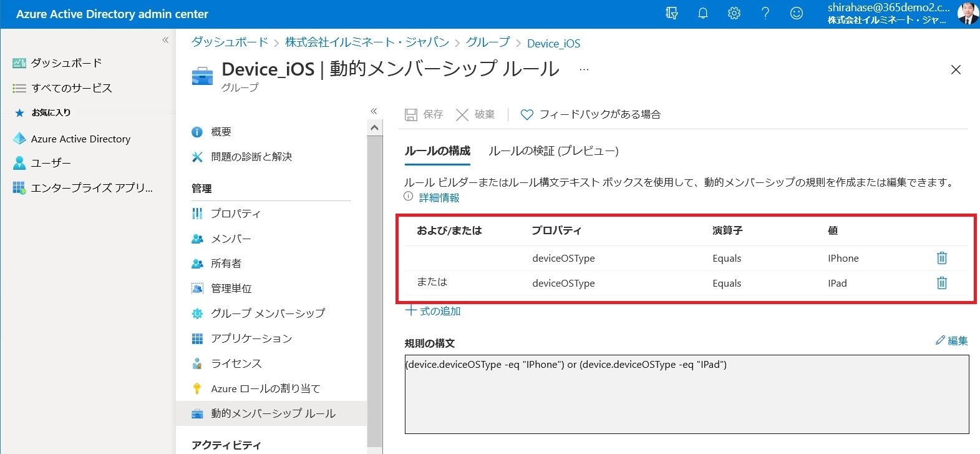Open the more options ellipsis by title
This screenshot has width=980, height=454.
coord(584,69)
